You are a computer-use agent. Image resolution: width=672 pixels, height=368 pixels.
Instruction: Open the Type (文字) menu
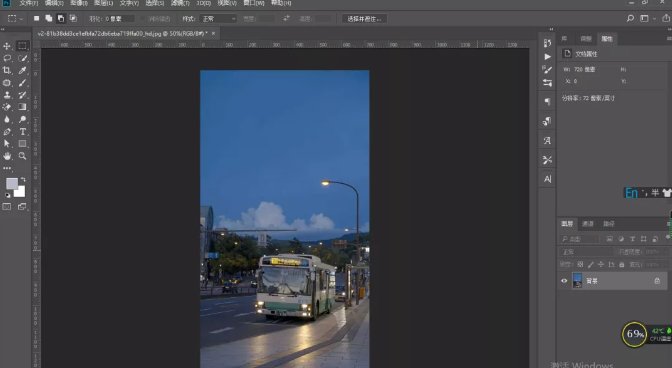(x=129, y=3)
